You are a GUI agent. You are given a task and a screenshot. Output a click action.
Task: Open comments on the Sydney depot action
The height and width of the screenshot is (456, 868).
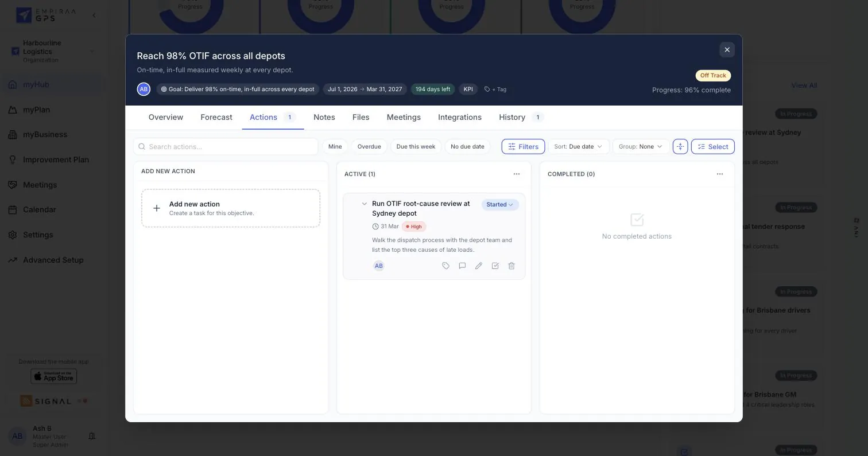tap(462, 266)
